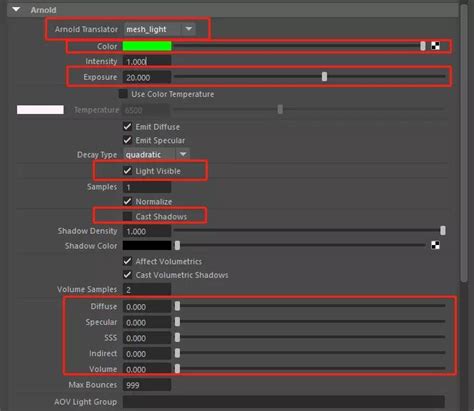Toggle the Normalize checkbox

(x=127, y=201)
